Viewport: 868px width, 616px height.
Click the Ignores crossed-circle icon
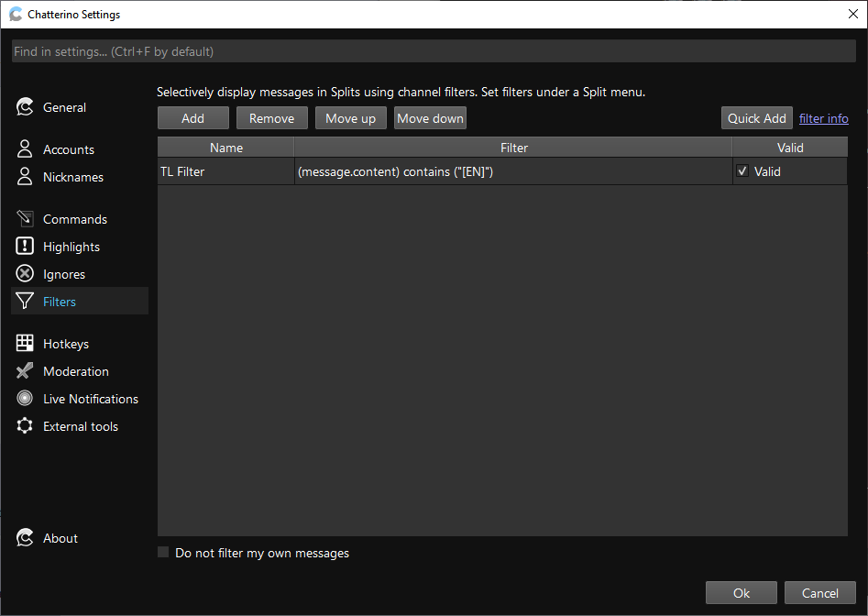[25, 273]
